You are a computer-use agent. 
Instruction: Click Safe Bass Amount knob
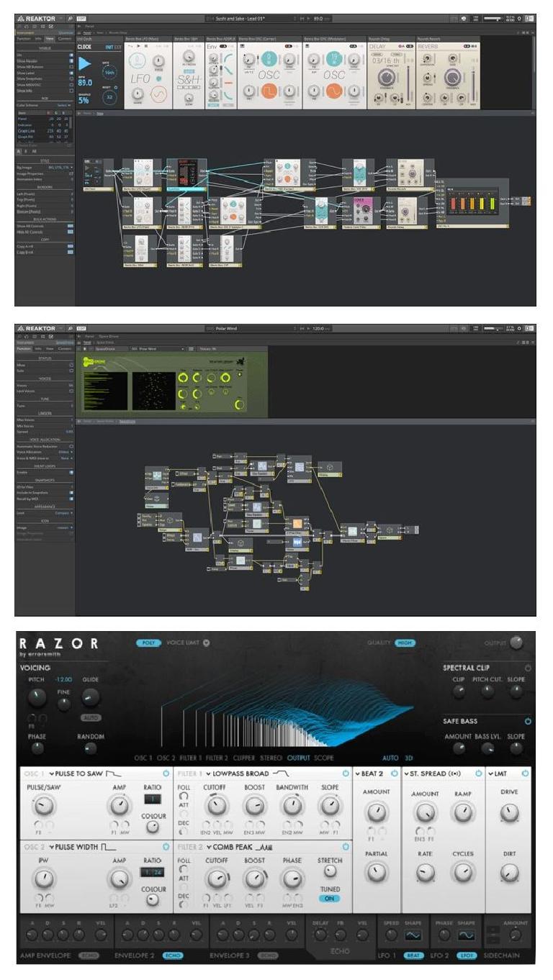[x=458, y=748]
